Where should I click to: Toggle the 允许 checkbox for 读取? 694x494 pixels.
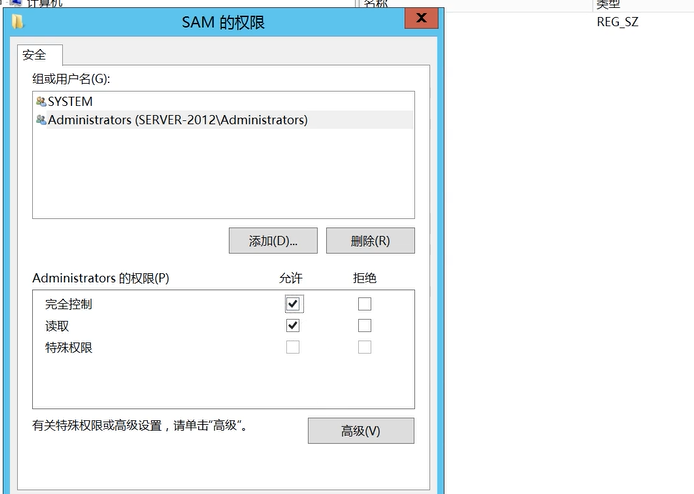click(293, 326)
